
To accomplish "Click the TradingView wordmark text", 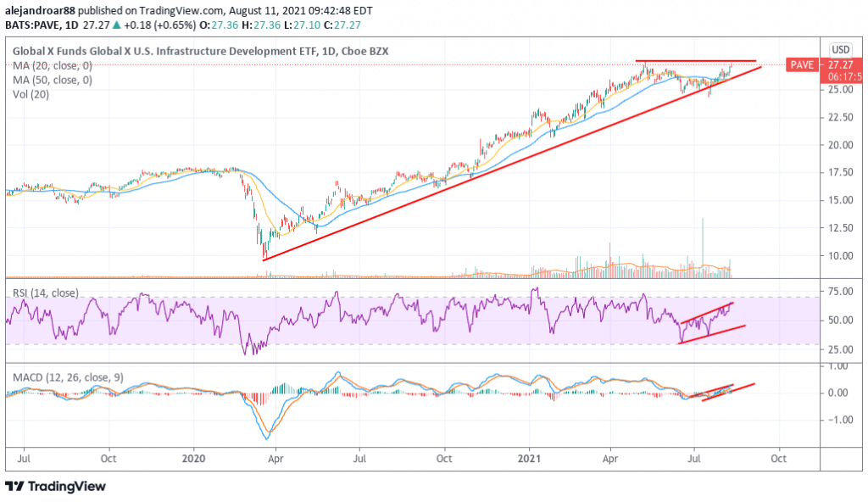I will [66, 487].
